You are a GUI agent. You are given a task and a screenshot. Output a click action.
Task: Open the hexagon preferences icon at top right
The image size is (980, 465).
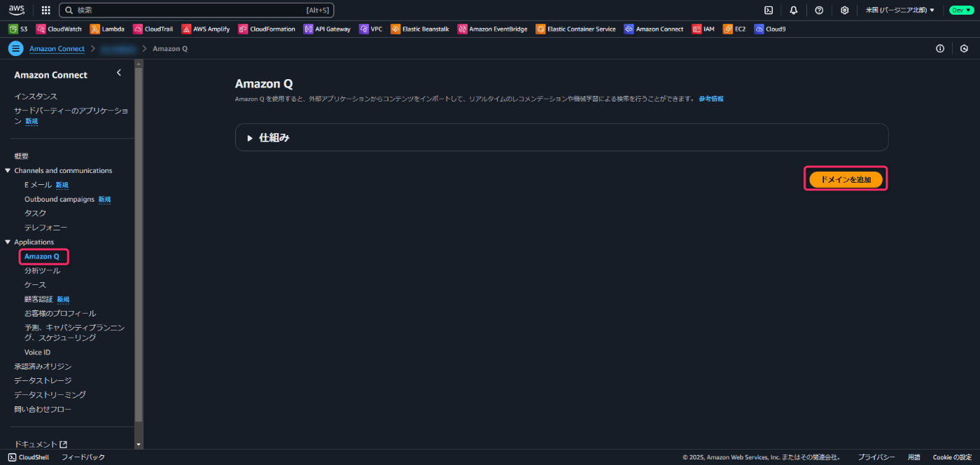964,48
